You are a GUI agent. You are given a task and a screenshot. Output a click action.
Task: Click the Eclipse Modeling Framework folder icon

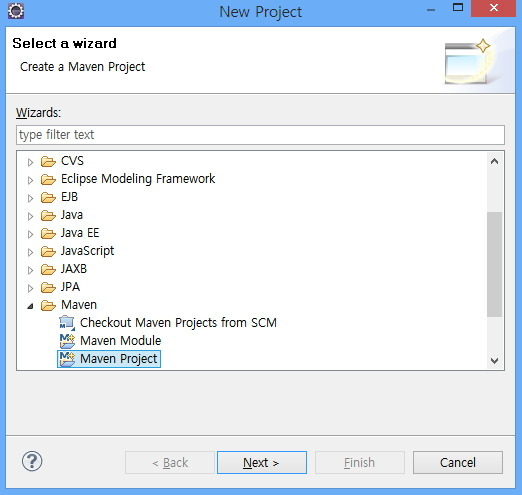tap(48, 180)
